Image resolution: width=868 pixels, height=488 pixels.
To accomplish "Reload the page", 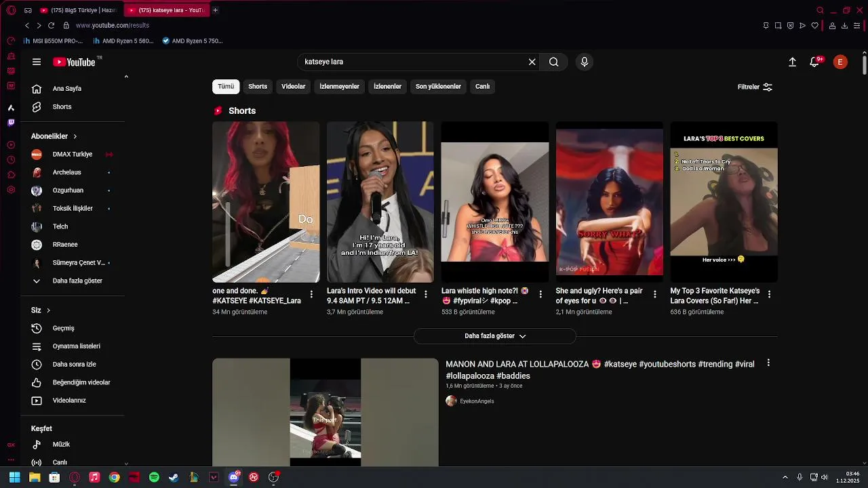I will click(51, 25).
